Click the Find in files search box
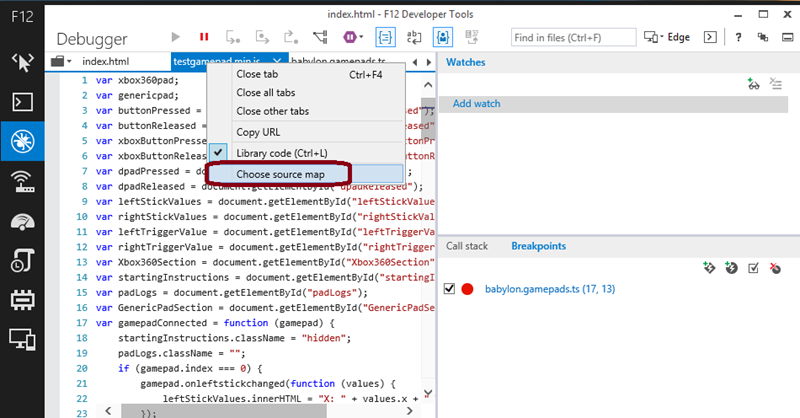 pos(573,37)
